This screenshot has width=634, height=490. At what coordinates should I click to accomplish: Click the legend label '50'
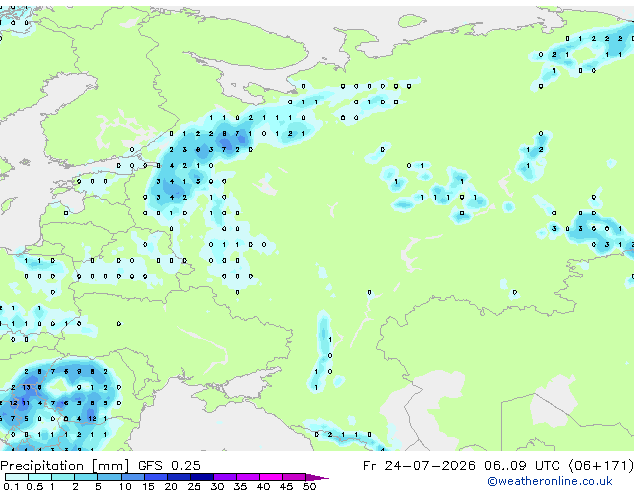(x=309, y=486)
